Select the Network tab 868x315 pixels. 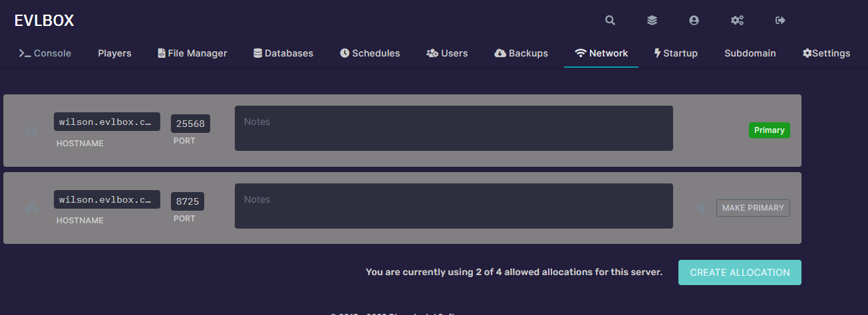(601, 53)
